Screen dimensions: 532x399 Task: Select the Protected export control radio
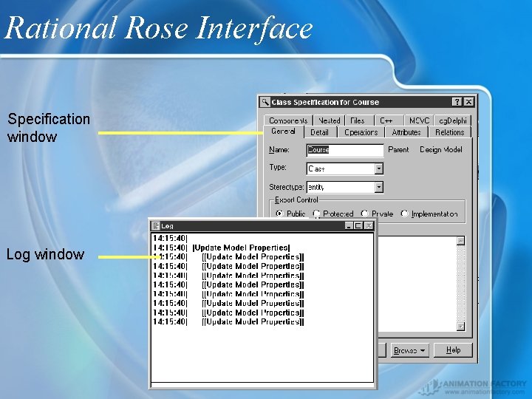[x=316, y=214]
